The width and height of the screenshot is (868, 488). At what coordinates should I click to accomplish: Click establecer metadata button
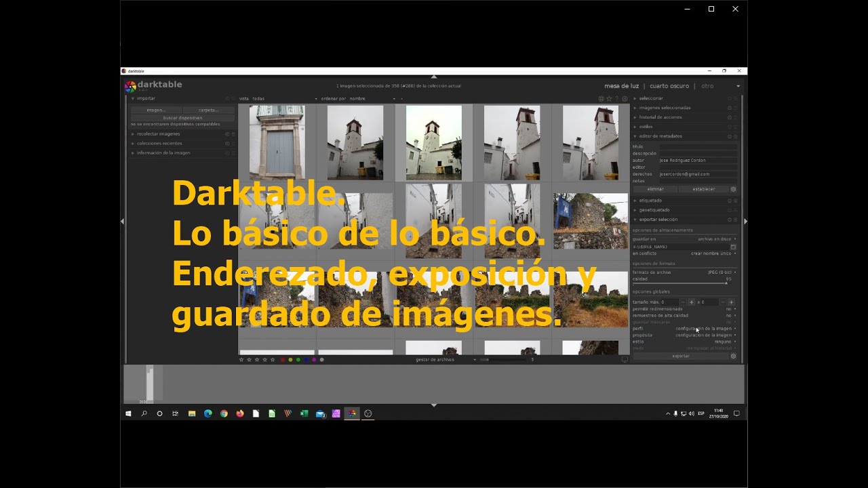tap(704, 189)
